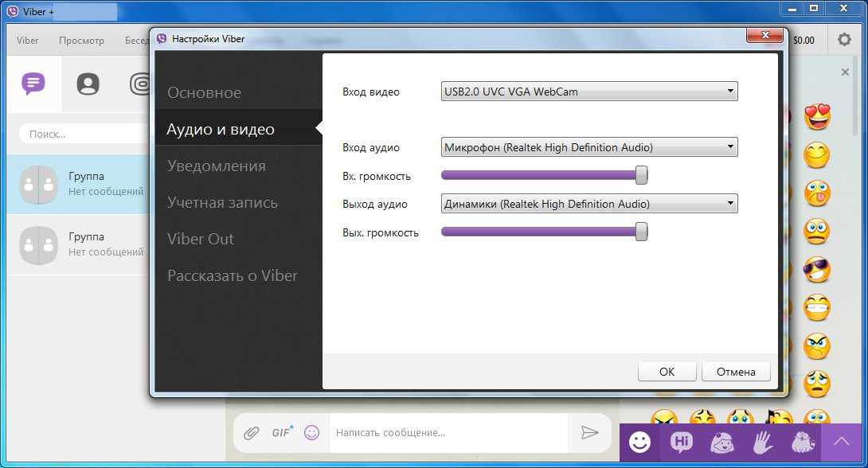Viewport: 868px width, 468px height.
Task: Open the GIF picker icon
Action: tap(281, 433)
